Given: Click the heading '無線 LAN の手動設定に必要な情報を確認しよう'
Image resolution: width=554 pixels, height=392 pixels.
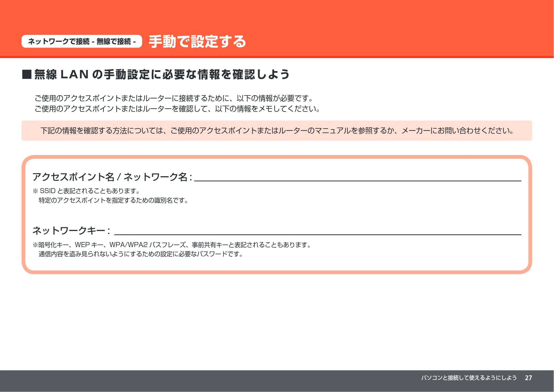Looking at the screenshot, I should (162, 74).
